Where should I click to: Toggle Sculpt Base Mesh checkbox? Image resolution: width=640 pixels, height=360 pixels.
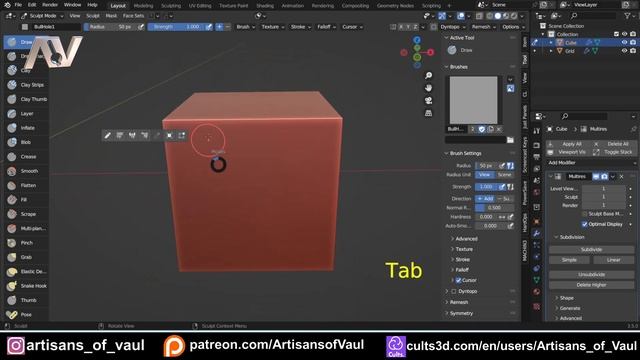pyautogui.click(x=584, y=214)
